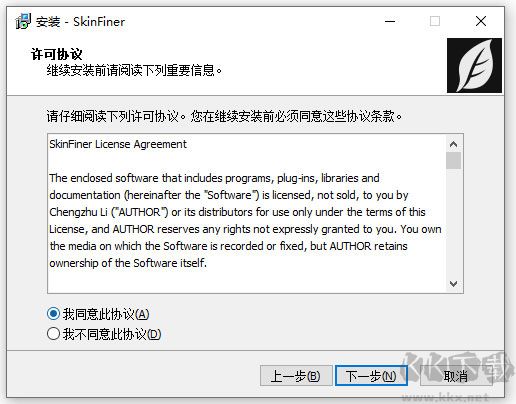Minimize the SkinFiner installer window
The image size is (516, 404).
tap(390, 21)
